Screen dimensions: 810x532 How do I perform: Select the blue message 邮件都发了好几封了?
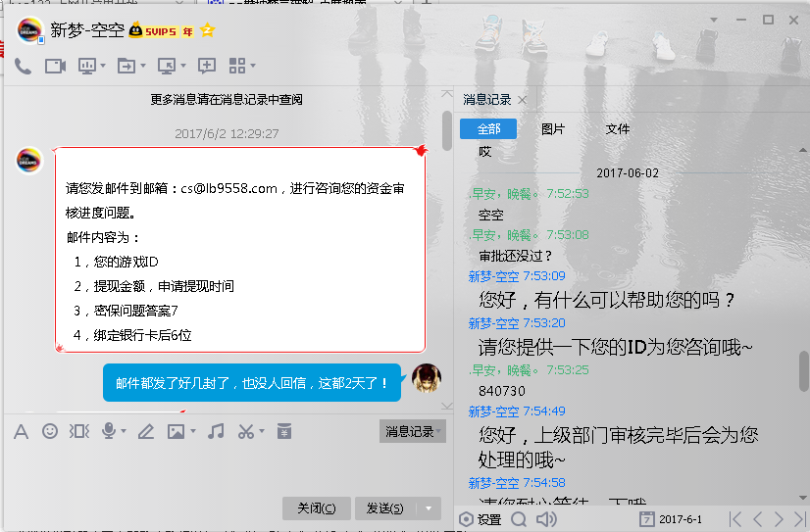tap(252, 383)
